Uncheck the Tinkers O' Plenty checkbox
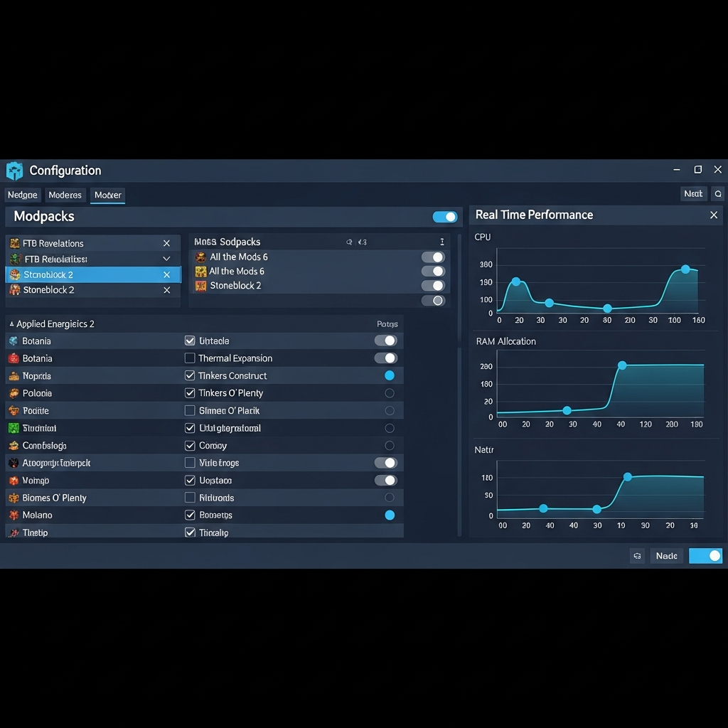728x728 pixels. 190,392
